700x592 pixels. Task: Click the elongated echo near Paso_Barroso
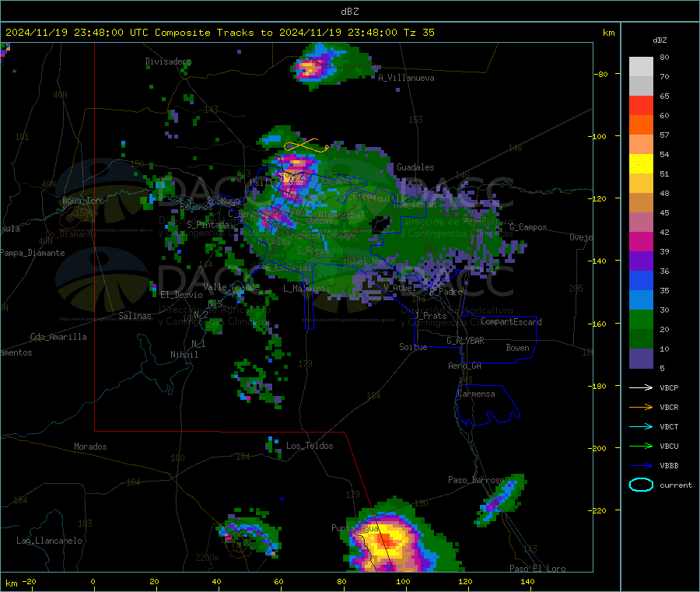(x=501, y=500)
